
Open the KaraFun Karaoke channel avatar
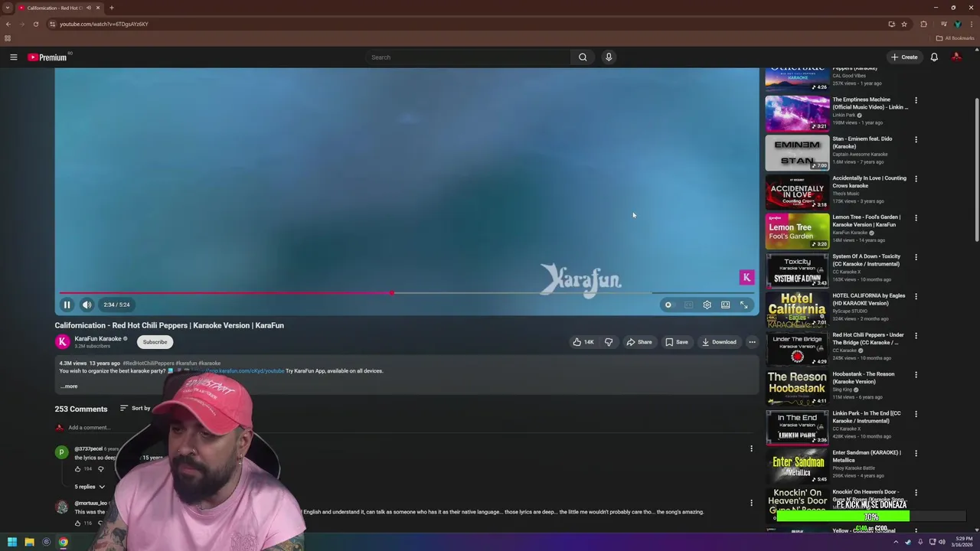point(62,342)
